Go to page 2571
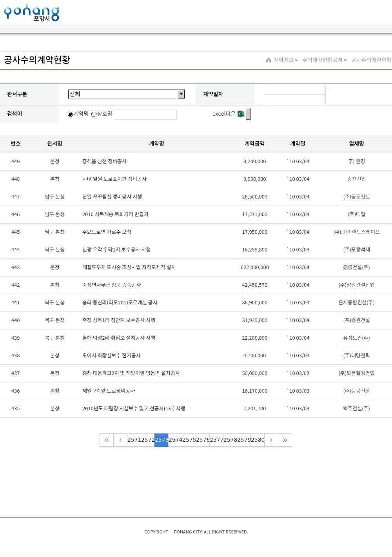 134,440
